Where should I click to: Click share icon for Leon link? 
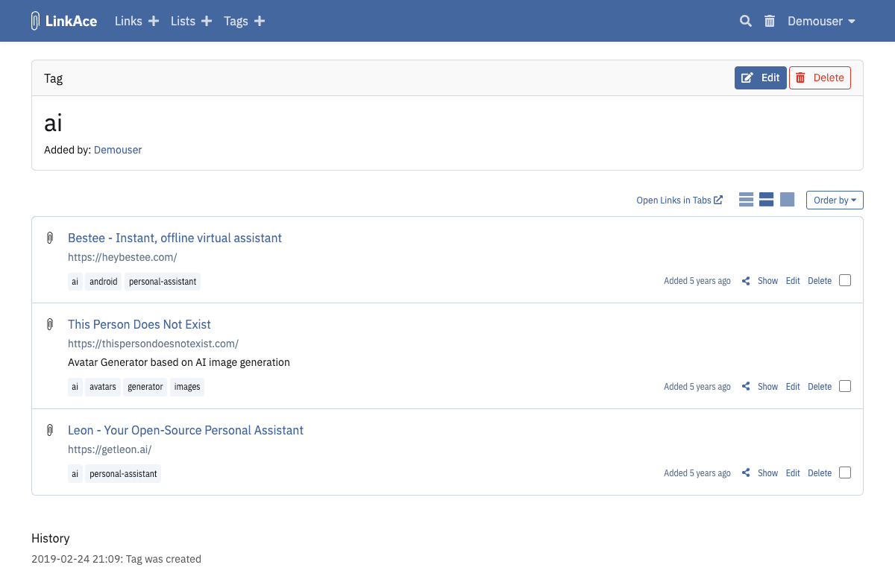[x=745, y=473]
